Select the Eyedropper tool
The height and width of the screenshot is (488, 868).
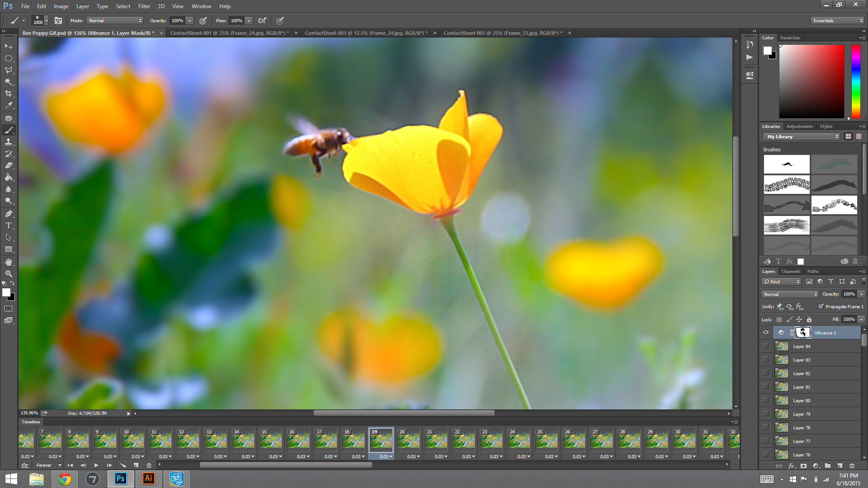point(9,105)
